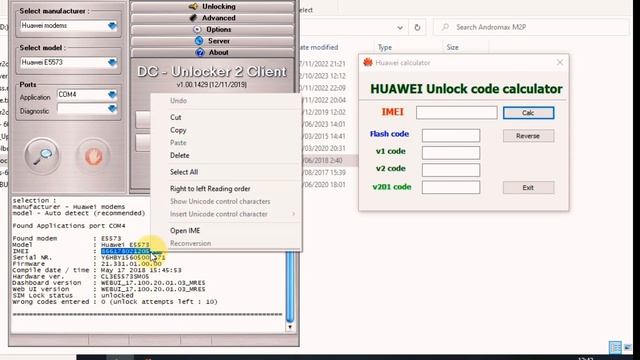Expand the Diagnostic port dropdown
The image size is (640, 360).
[112, 109]
